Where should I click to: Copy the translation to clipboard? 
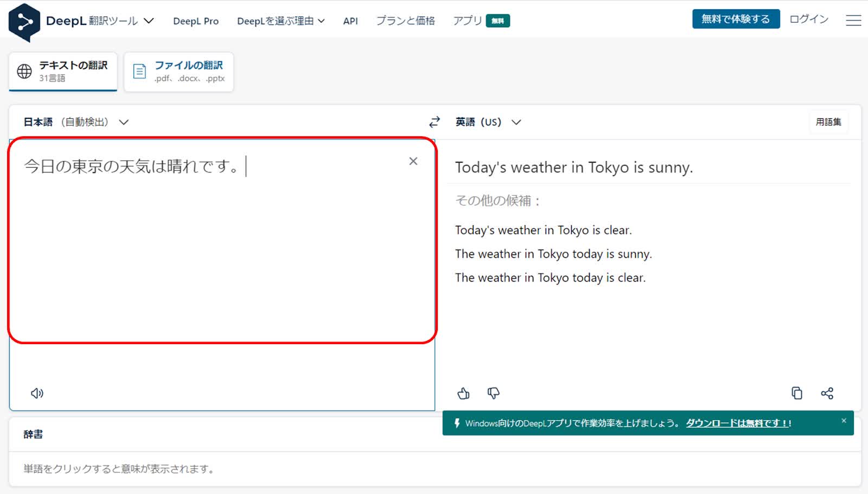797,393
